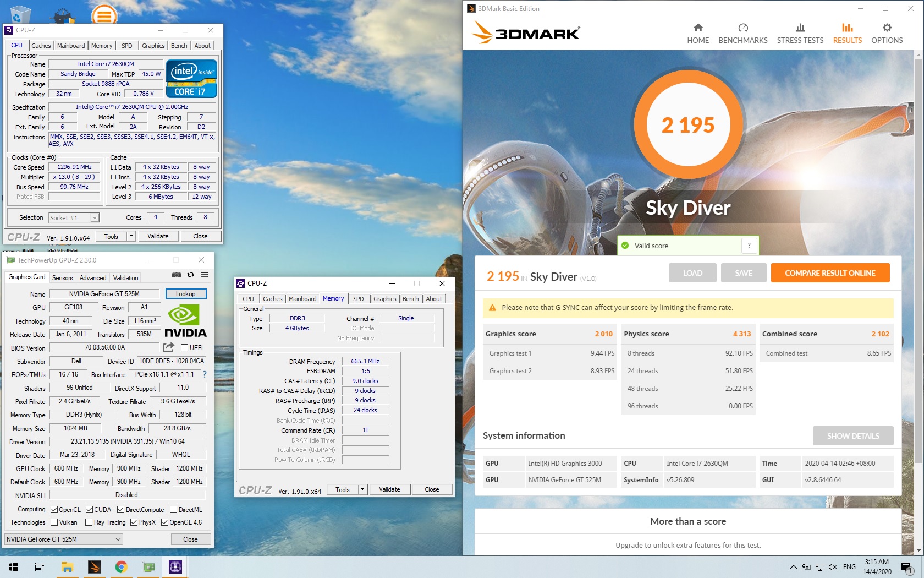Open GPU selector dropdown NVIDIA GeForce GT 525M
This screenshot has height=578, width=924.
(x=63, y=539)
